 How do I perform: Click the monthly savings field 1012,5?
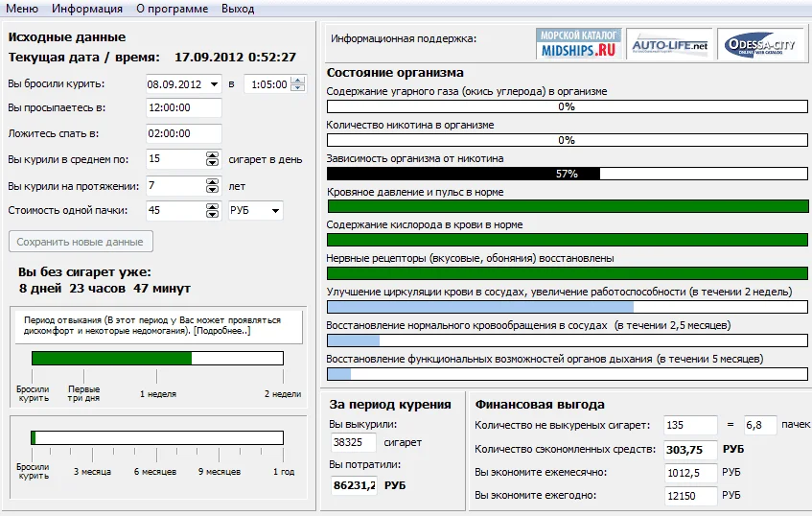691,473
